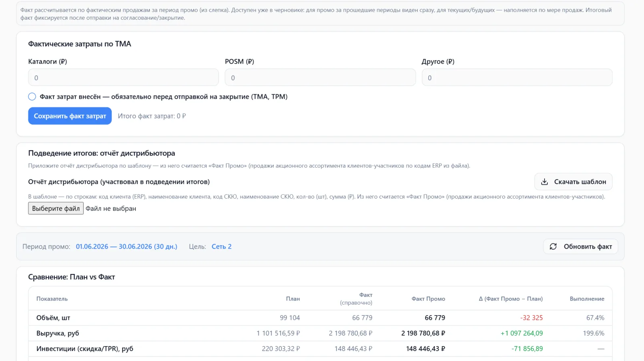Select the Выручка, руб row label
Screen dimensions: 644x361
(x=58, y=333)
